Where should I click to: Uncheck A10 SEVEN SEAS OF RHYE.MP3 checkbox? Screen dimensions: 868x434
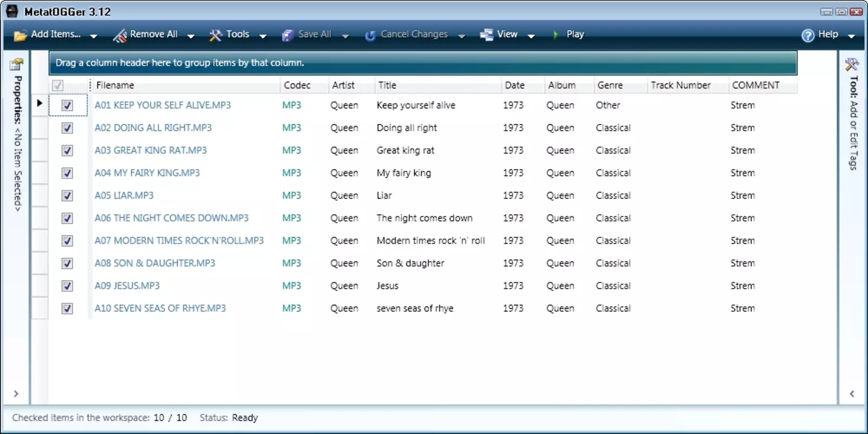pos(67,308)
